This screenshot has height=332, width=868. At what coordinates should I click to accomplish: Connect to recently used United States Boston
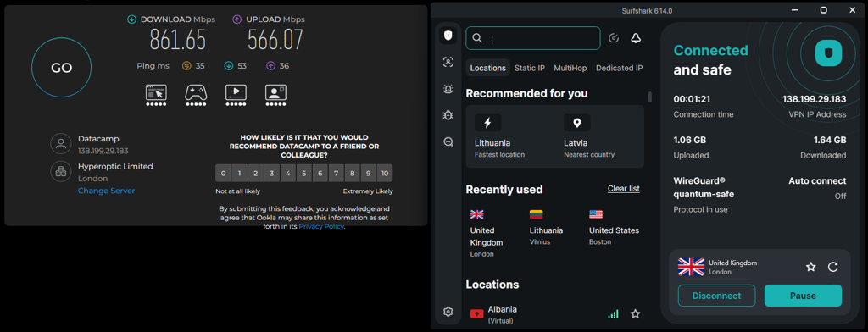click(x=614, y=228)
